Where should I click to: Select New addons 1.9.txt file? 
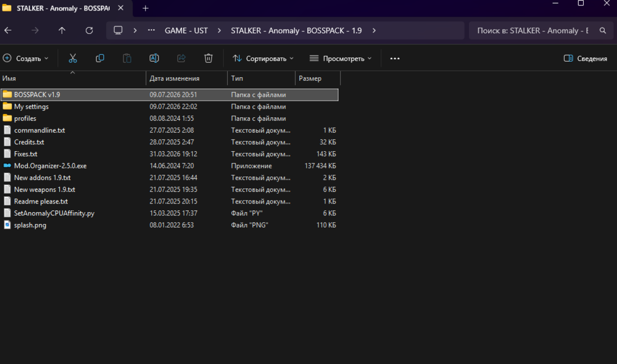[x=43, y=178]
